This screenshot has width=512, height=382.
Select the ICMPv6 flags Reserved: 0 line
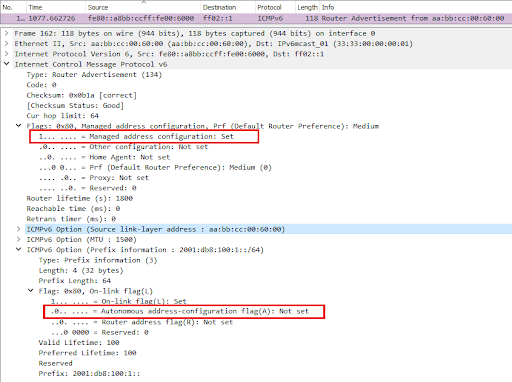(88, 188)
